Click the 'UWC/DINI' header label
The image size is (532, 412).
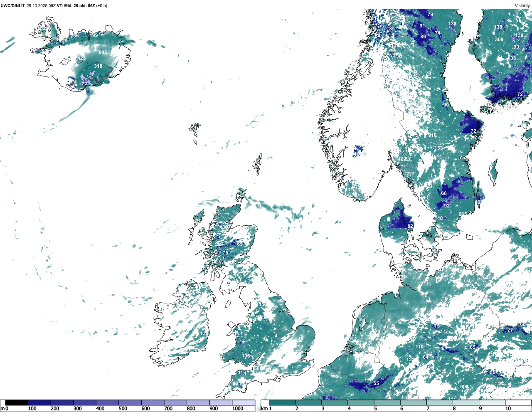tap(10, 6)
